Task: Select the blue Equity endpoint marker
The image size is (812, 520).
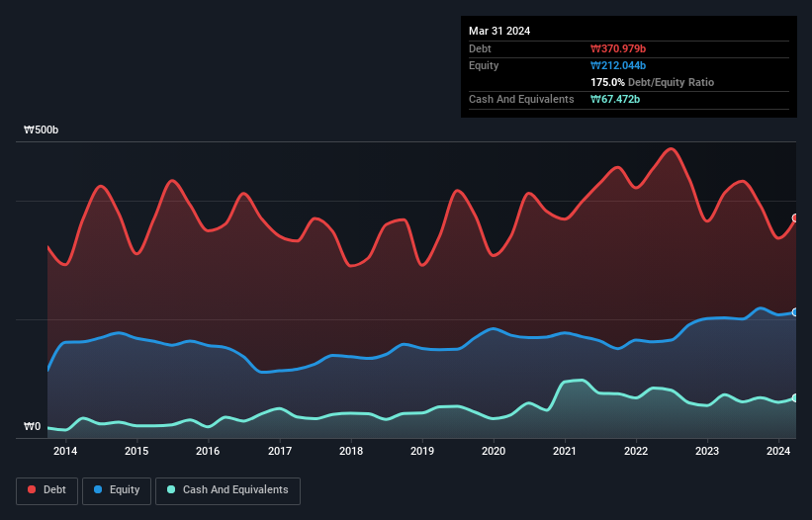Action: 795,312
